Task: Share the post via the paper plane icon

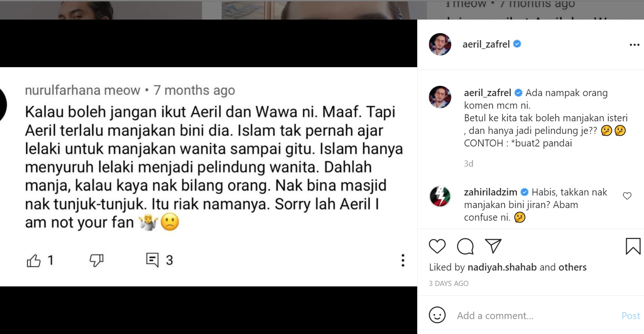Action: click(493, 246)
